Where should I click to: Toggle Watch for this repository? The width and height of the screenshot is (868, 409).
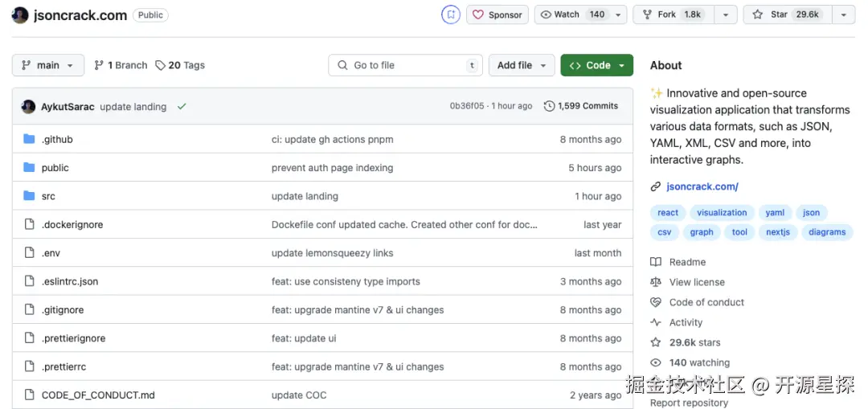[x=572, y=14]
